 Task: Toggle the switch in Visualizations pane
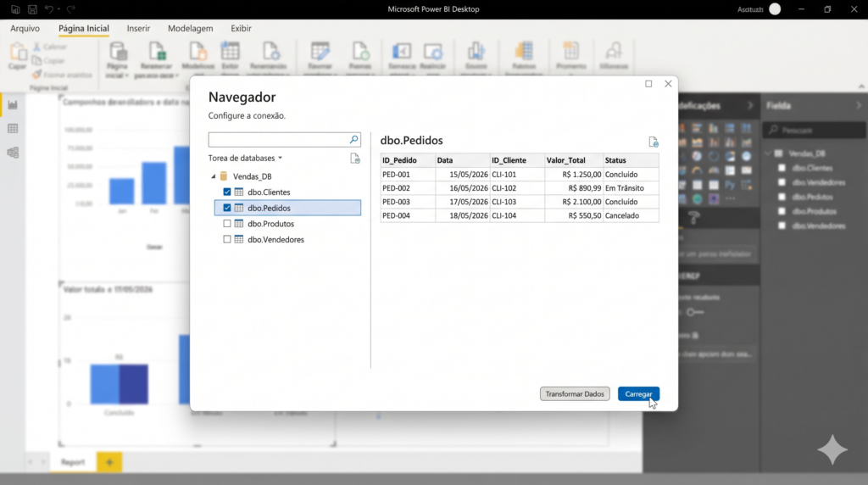click(695, 312)
